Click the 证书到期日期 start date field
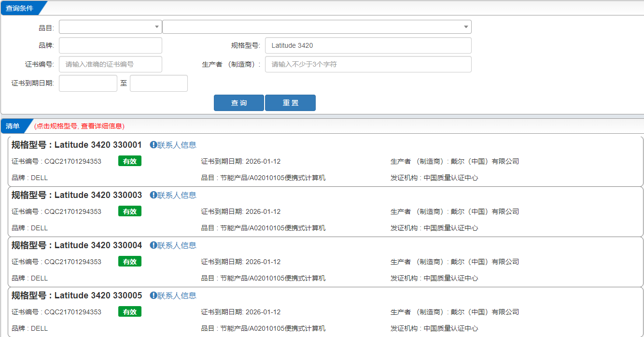Image resolution: width=644 pixels, height=337 pixels. pyautogui.click(x=88, y=83)
